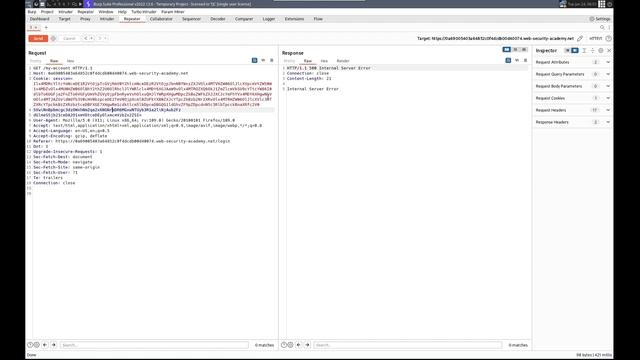Image resolution: width=640 pixels, height=360 pixels.
Task: Select Request Hex view
Action: 70,61
